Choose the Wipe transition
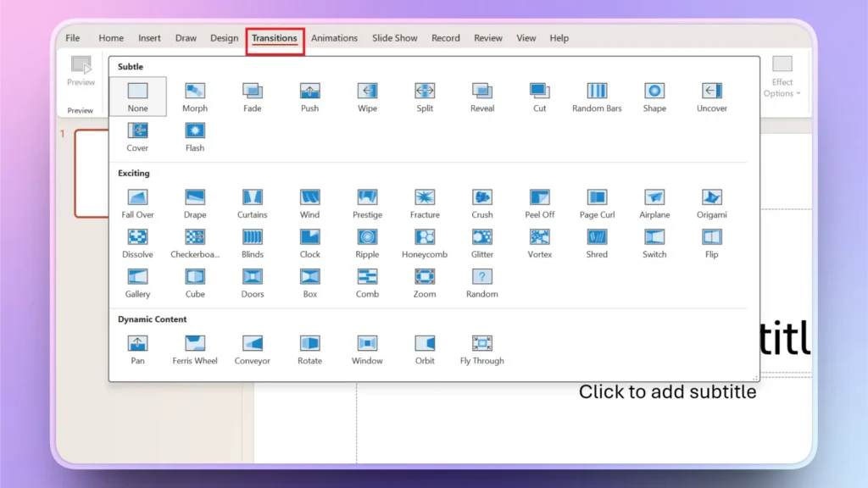 368,97
